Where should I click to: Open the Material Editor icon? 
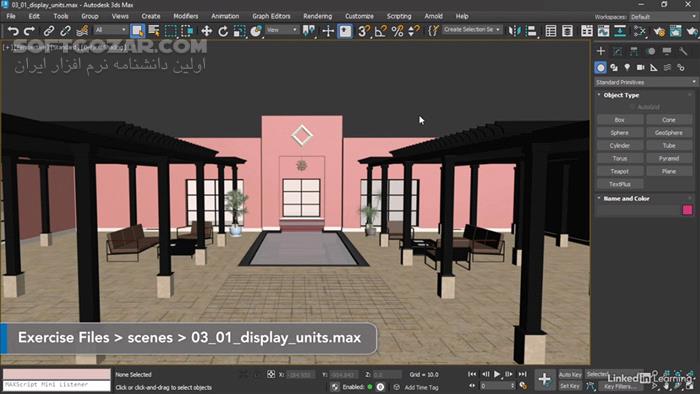pyautogui.click(x=639, y=31)
